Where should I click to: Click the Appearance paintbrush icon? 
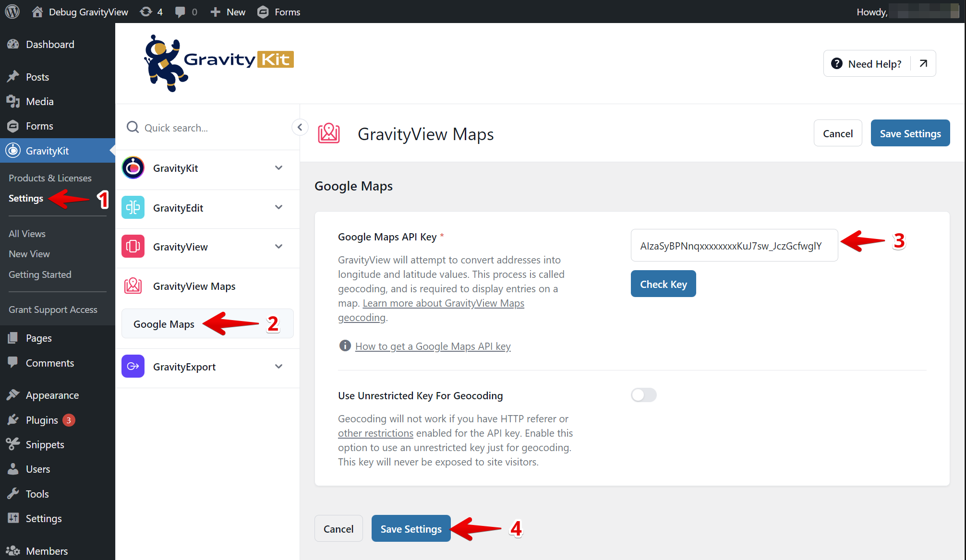(x=13, y=395)
